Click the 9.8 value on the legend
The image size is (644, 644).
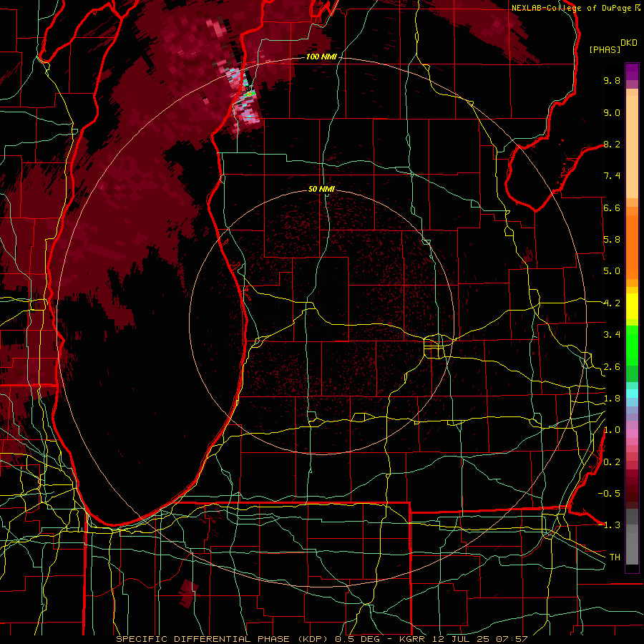coord(612,80)
